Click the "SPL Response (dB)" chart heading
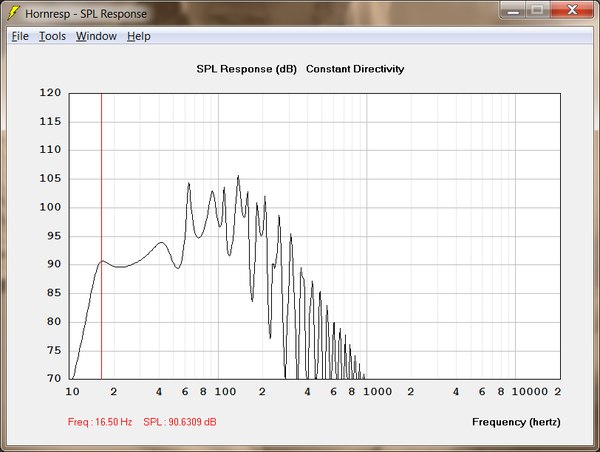 [x=246, y=69]
